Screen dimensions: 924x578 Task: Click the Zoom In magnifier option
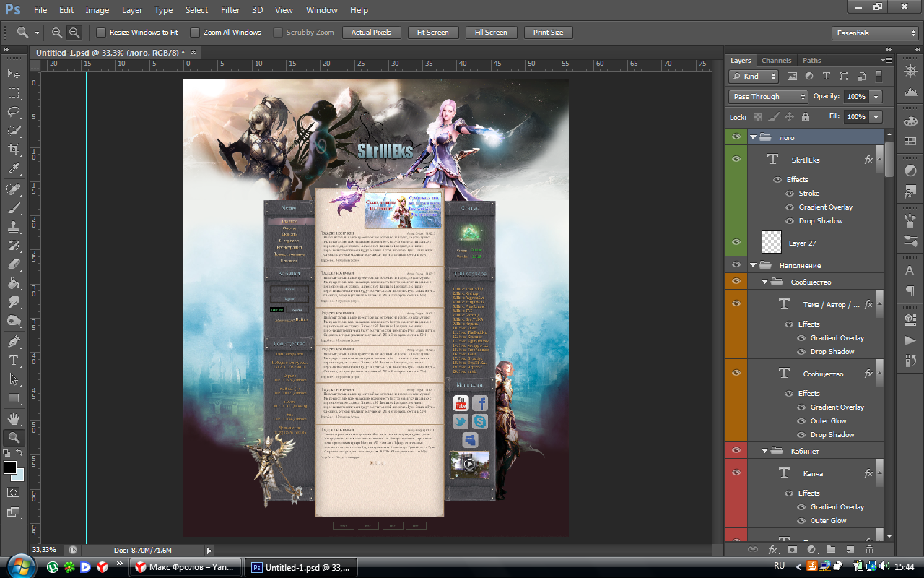tap(57, 33)
